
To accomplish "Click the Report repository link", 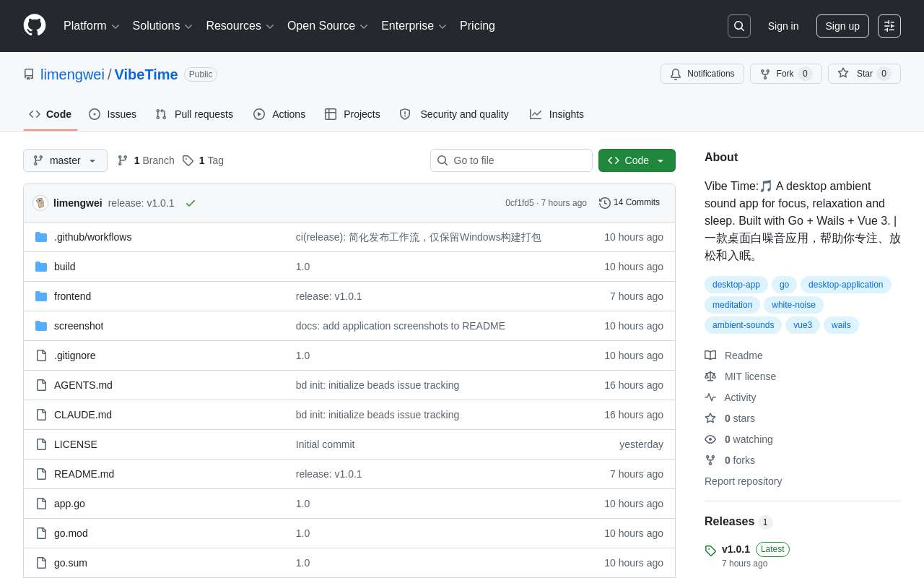I will 743,481.
